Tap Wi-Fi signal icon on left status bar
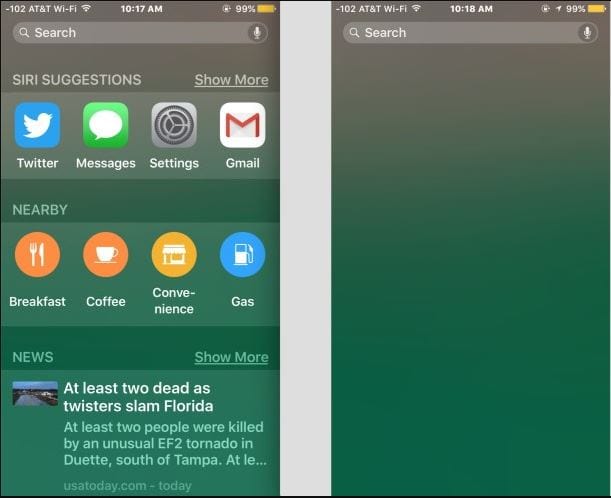 (x=86, y=8)
